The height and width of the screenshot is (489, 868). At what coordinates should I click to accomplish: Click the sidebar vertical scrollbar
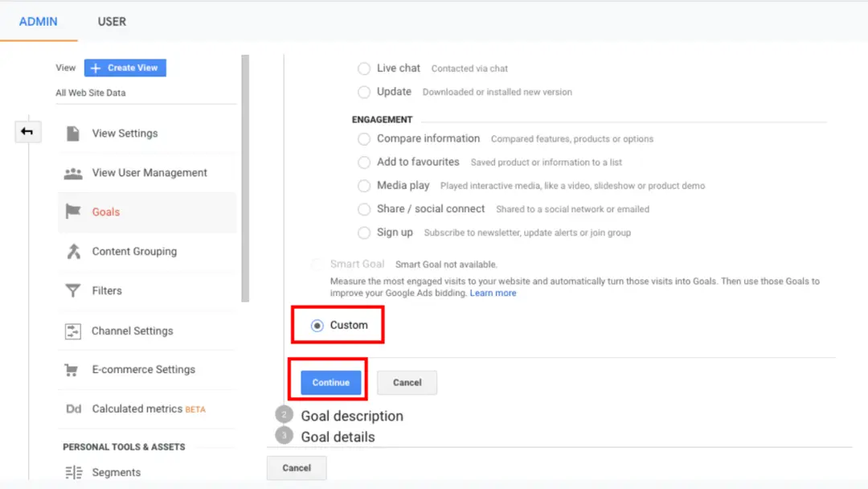click(245, 179)
